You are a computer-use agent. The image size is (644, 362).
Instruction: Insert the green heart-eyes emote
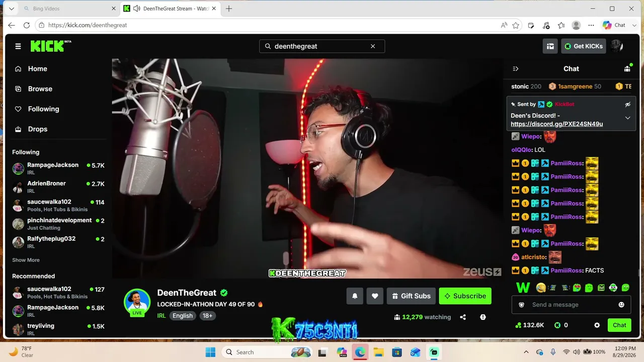[x=577, y=288]
